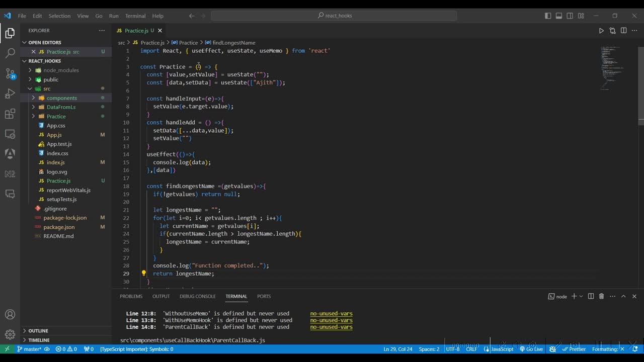Kill terminal using trash icon
This screenshot has width=644, height=362.
click(601, 297)
